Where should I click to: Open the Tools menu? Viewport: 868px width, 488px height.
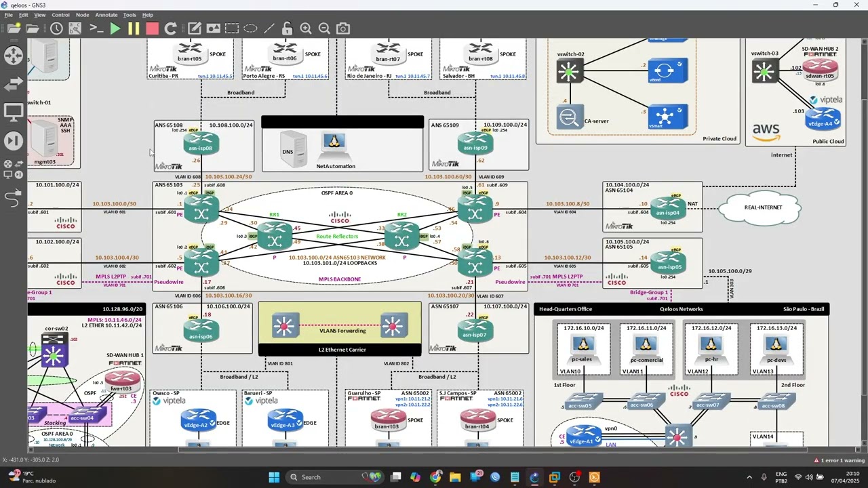(x=130, y=15)
